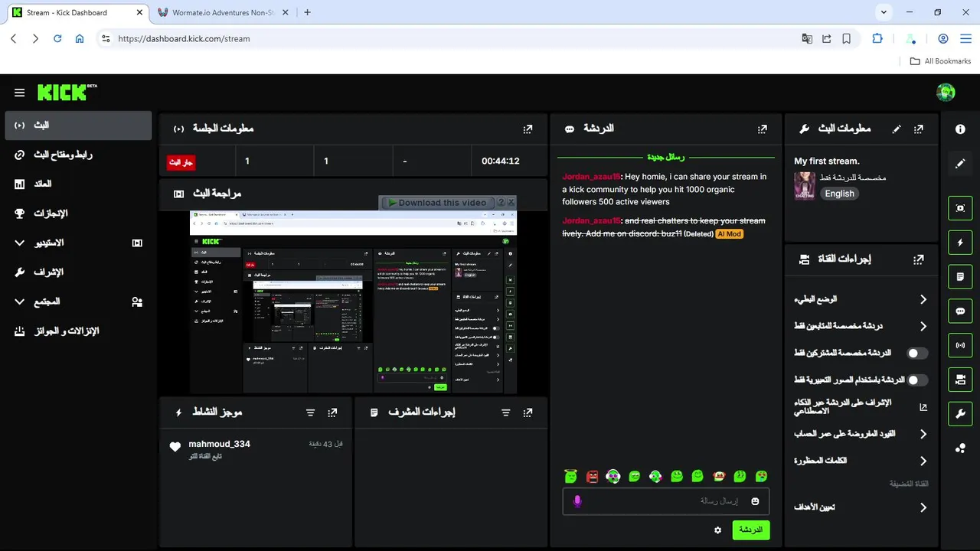Viewport: 980px width, 551px height.
Task: Open القيود المفروضة على عمر الحساب chevron
Action: click(x=923, y=434)
